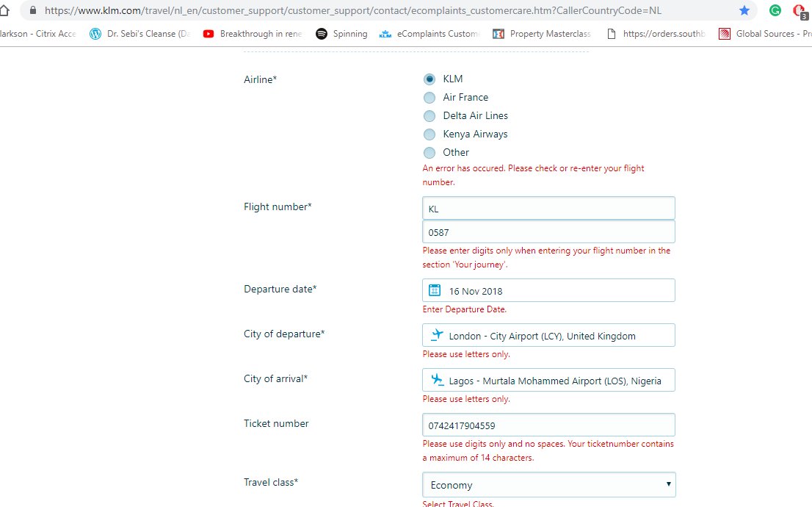Click the KLM icon for eComplaints bookmark
This screenshot has width=812, height=507.
(x=385, y=35)
